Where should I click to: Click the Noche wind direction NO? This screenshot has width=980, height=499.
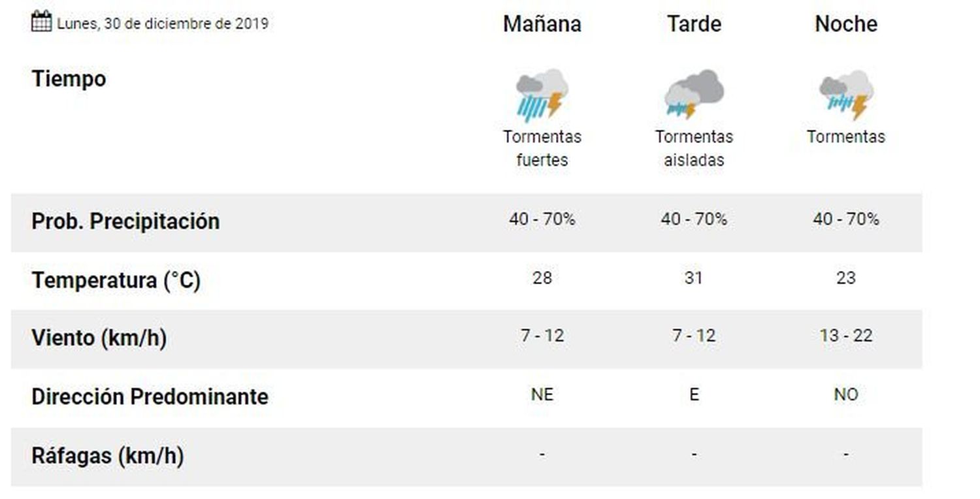[846, 394]
